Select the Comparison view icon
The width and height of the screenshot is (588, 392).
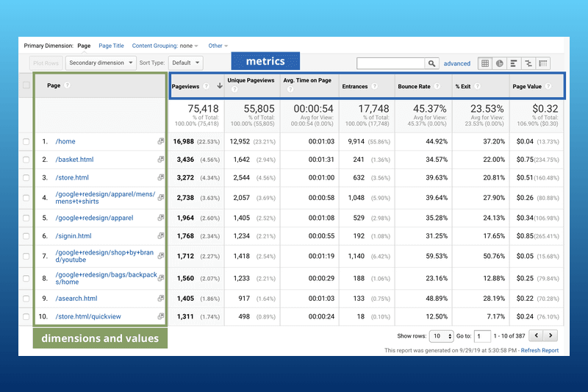point(528,64)
